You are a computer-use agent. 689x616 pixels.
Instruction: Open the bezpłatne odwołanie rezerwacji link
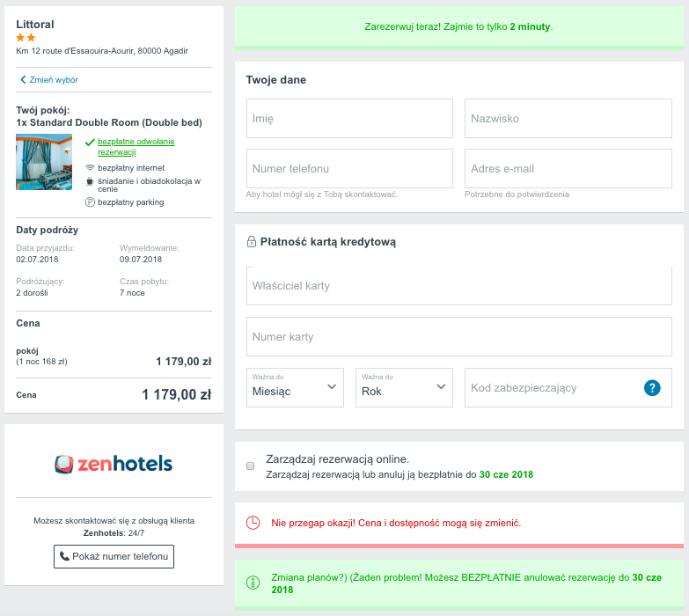click(136, 147)
